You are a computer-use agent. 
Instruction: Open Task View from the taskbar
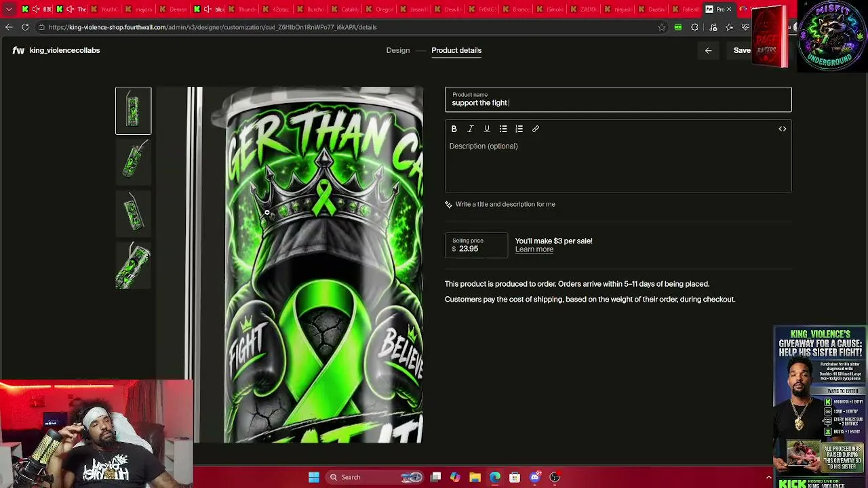tap(436, 477)
